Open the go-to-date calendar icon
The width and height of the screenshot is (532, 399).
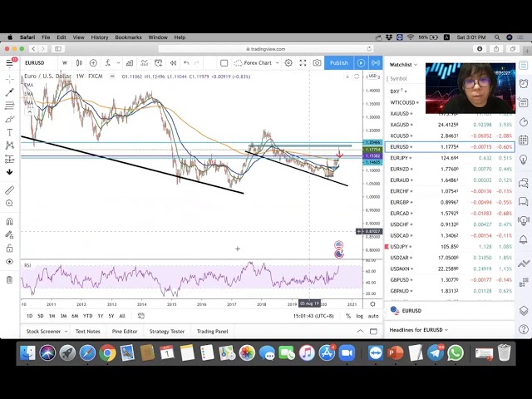(x=141, y=316)
